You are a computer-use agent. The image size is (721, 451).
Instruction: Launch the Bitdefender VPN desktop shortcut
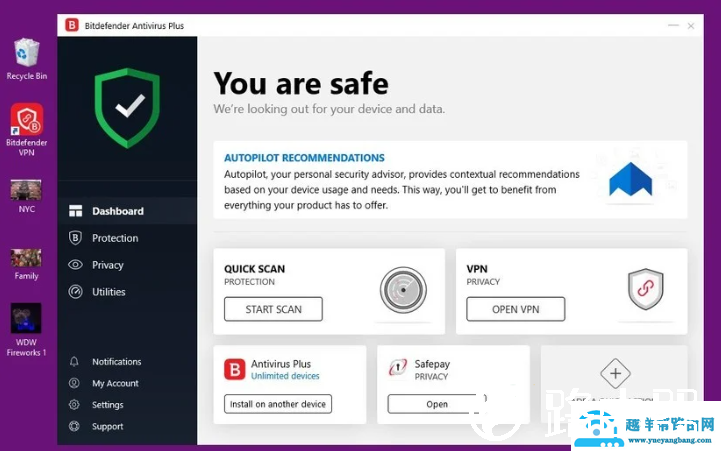tap(27, 129)
